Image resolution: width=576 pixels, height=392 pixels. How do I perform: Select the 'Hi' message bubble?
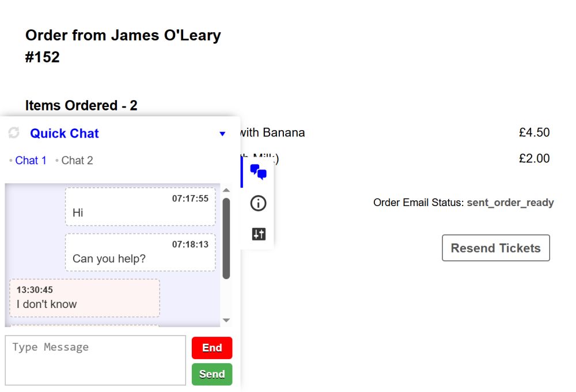coord(141,207)
